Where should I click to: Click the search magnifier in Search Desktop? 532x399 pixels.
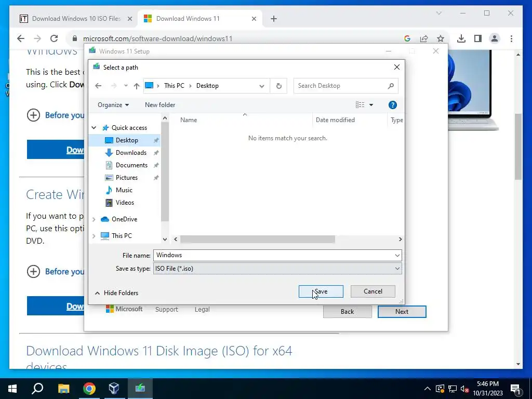(391, 86)
